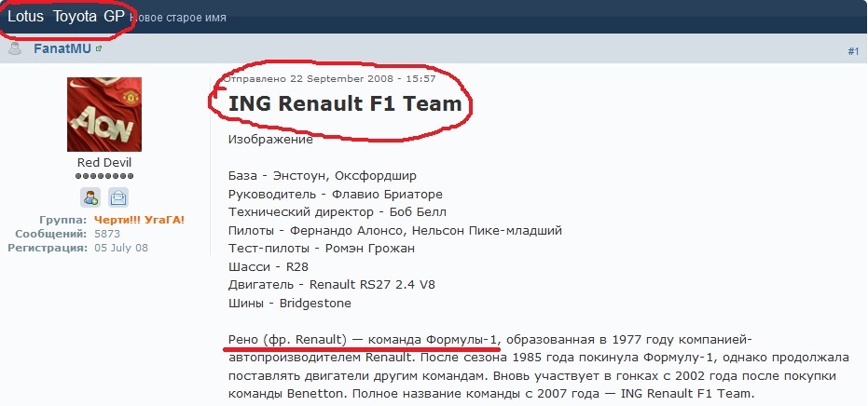Click the Lotus Toyota GP thread title
Viewport: 868px width, 406px height.
tap(66, 17)
